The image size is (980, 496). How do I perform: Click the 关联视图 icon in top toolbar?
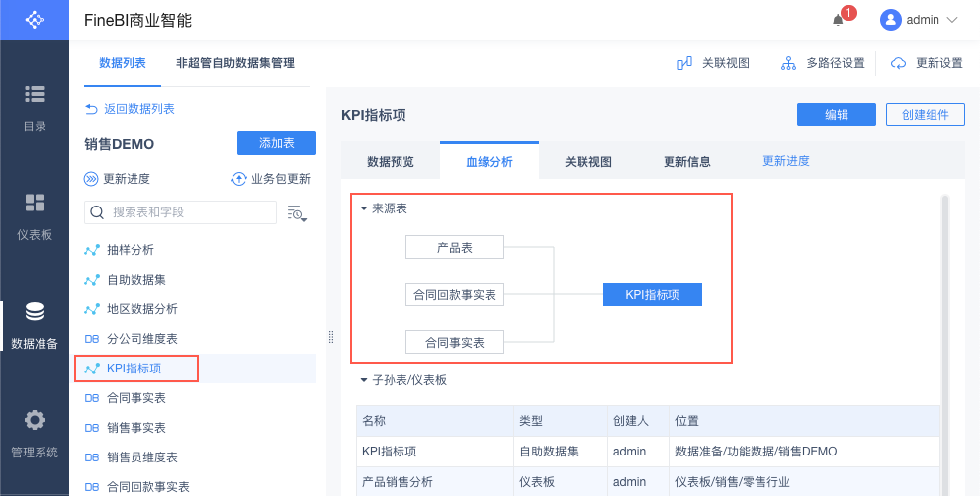click(x=684, y=63)
